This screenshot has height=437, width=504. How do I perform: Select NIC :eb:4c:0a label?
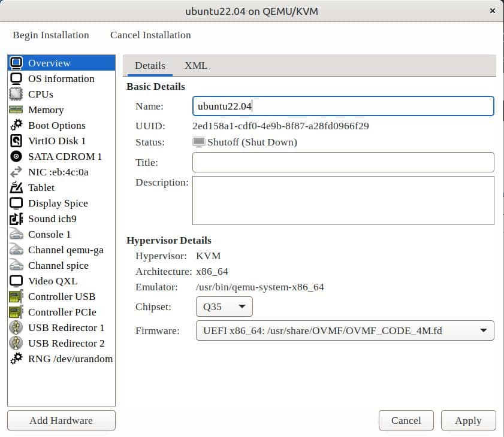tap(58, 172)
